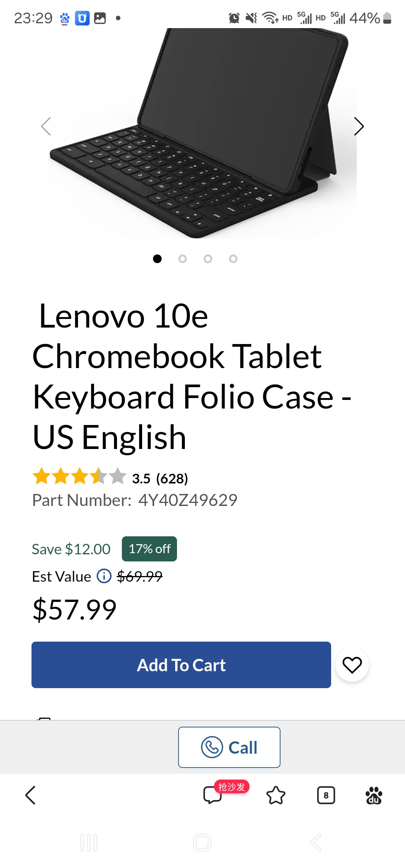The image size is (405, 868).
Task: Select second carousel dot indicator
Action: tap(183, 259)
